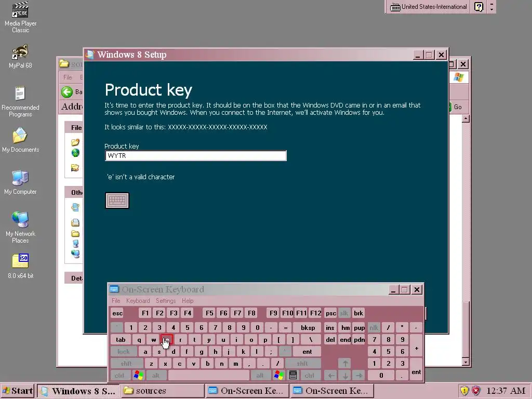Open Help menu in On-Screen Keyboard
532x399 pixels.
pos(187,301)
